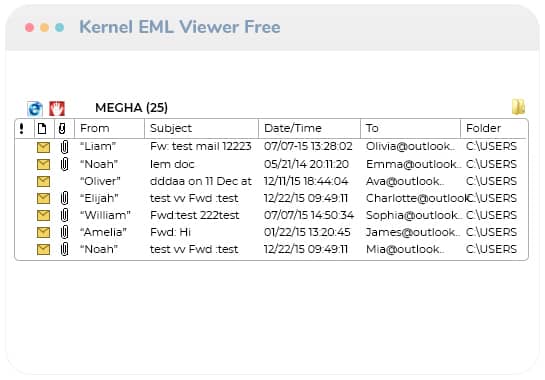This screenshot has height=380, width=545.
Task: Click the red stop hand icon
Action: 57,108
